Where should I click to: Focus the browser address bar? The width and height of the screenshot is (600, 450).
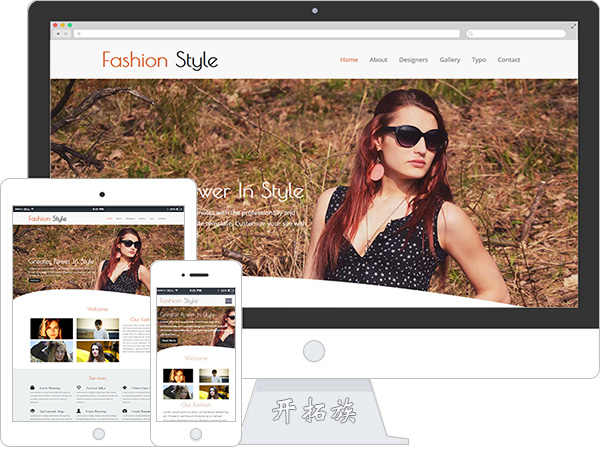(267, 34)
